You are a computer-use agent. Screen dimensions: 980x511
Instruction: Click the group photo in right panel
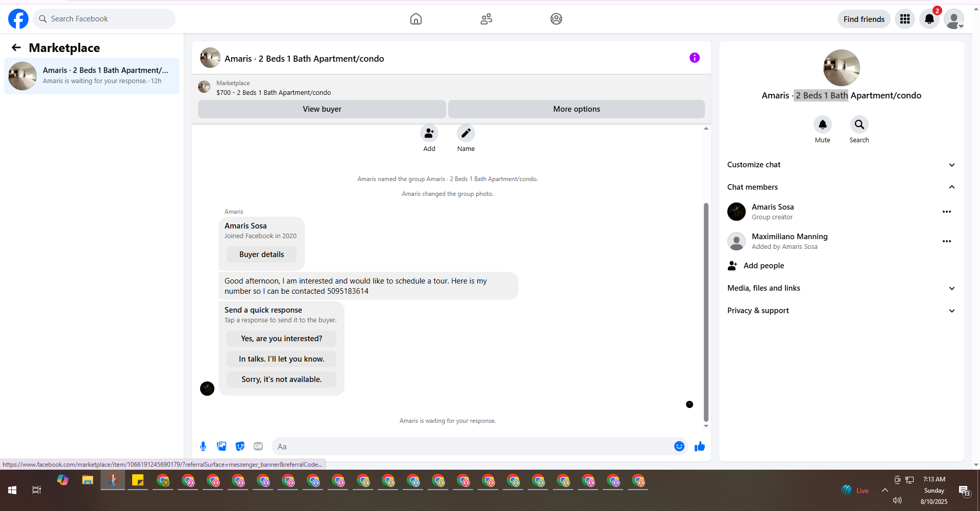tap(841, 68)
